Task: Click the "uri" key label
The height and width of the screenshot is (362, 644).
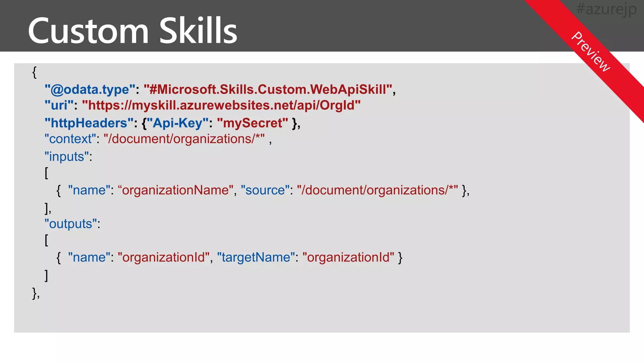Action: (x=59, y=105)
